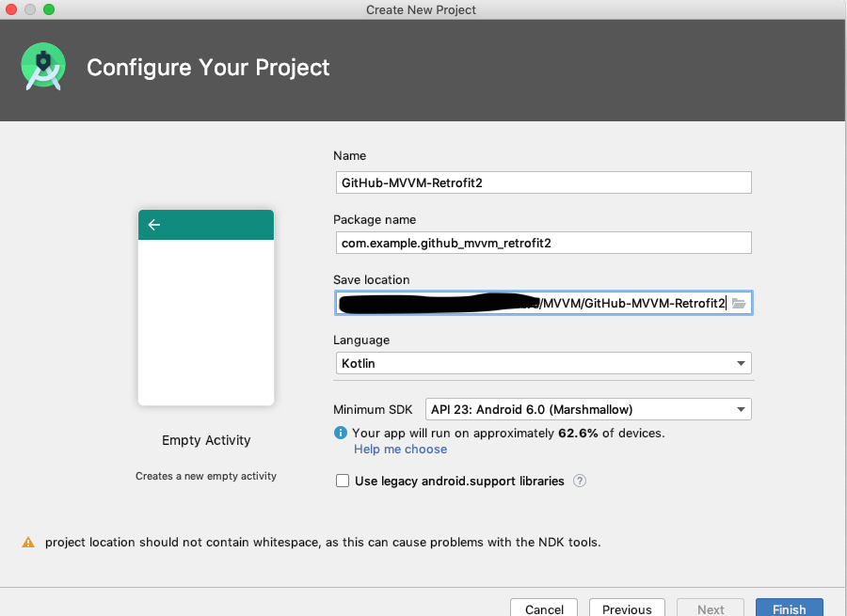
Task: Click the help question mark for legacy libraries
Action: pos(580,481)
